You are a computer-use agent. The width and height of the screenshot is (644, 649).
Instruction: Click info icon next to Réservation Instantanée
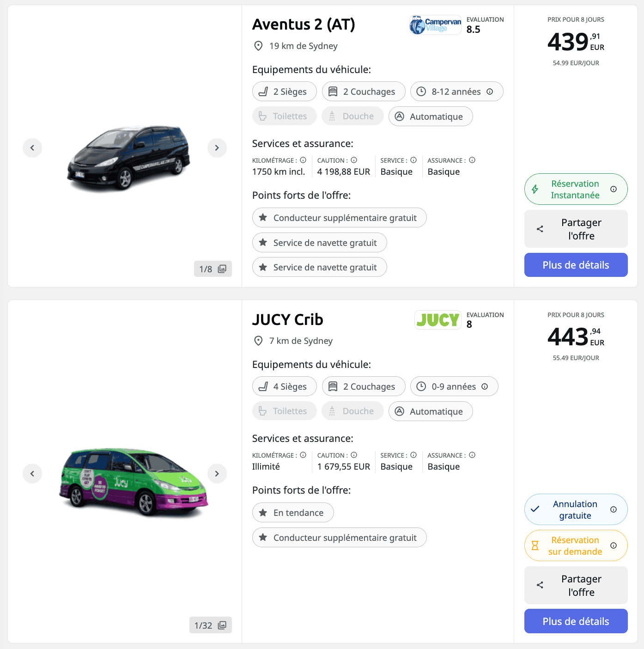click(x=614, y=189)
